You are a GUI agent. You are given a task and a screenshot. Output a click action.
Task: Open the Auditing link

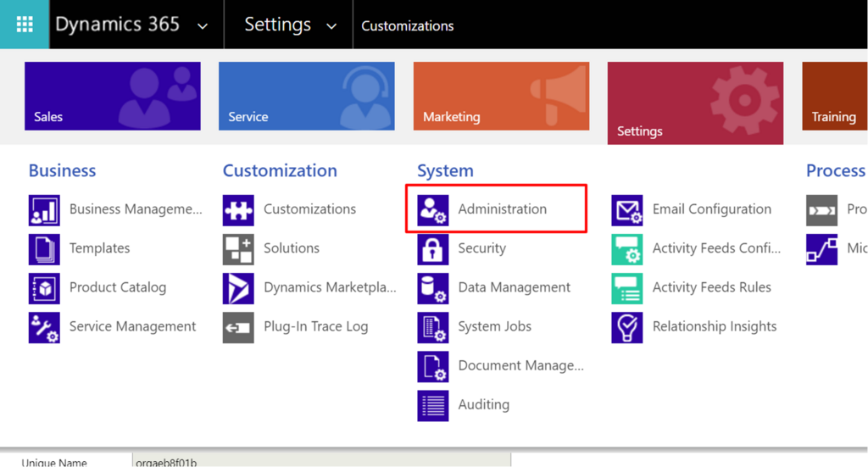483,404
